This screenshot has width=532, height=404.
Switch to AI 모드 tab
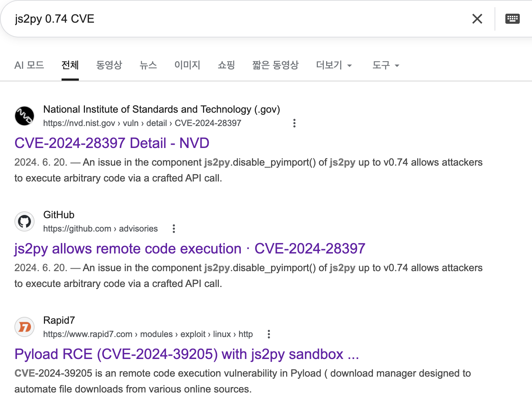(29, 65)
